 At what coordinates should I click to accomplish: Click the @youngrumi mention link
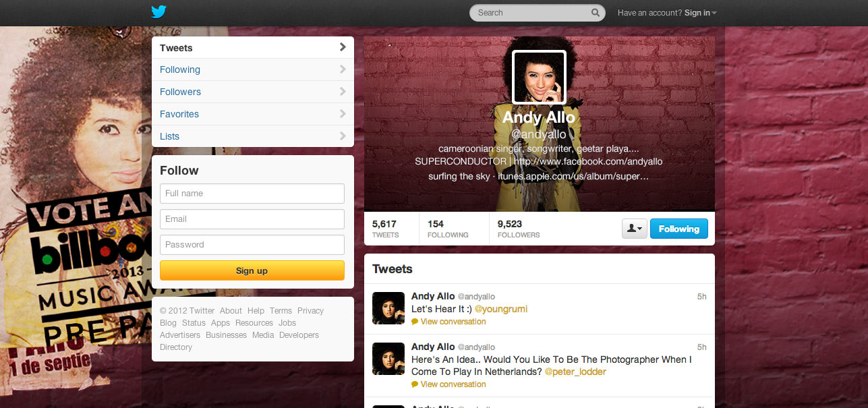point(501,309)
